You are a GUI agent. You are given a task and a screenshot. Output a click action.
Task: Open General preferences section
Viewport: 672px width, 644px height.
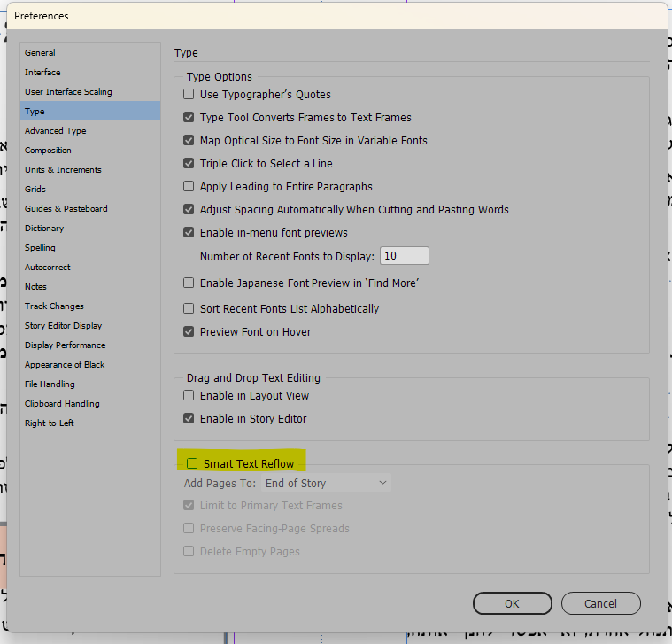[x=90, y=53]
